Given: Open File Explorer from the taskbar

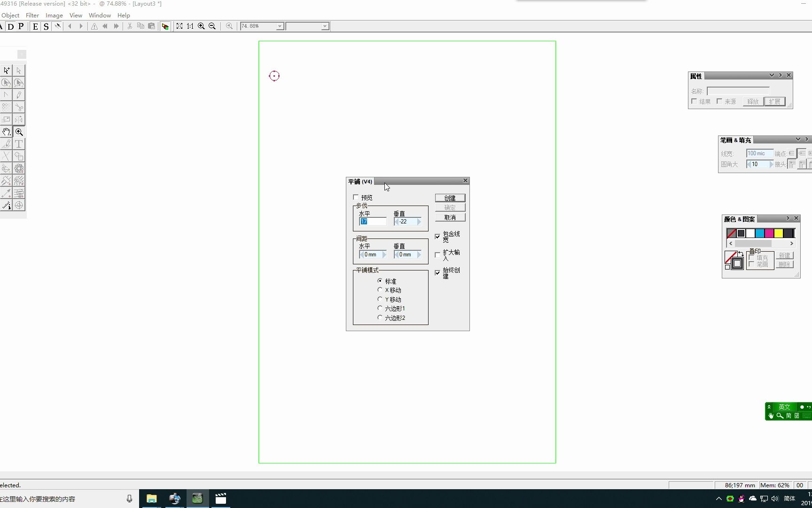Looking at the screenshot, I should coord(151,499).
